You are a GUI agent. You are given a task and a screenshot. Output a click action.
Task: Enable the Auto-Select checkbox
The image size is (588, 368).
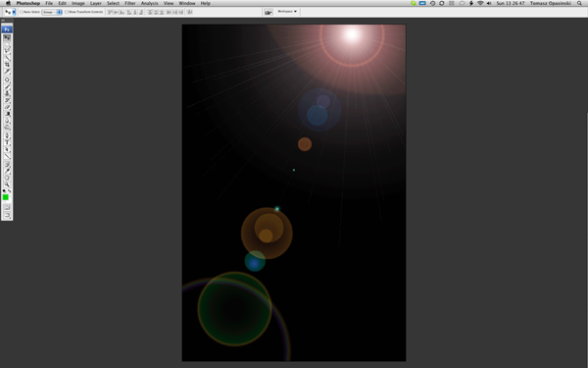coord(22,12)
